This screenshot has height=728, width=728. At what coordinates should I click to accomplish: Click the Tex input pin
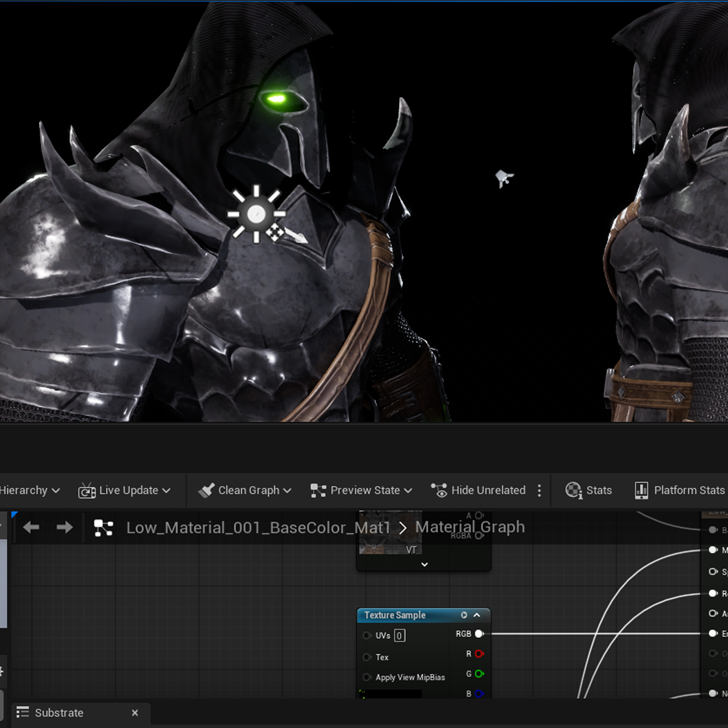pyautogui.click(x=366, y=657)
